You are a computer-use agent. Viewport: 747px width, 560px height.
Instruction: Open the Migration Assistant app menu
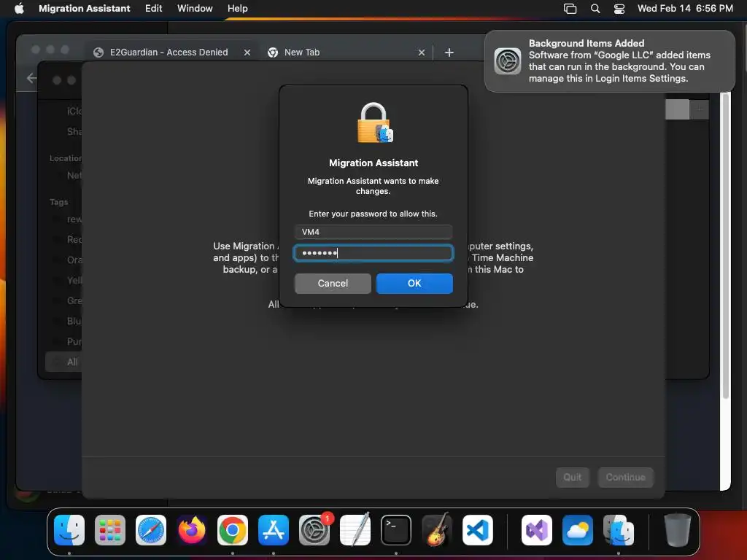(85, 9)
